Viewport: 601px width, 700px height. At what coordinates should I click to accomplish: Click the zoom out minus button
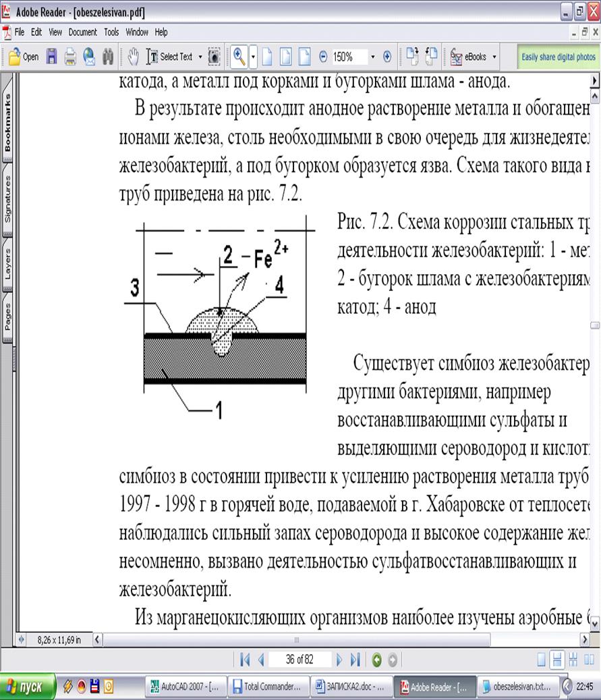click(x=323, y=57)
